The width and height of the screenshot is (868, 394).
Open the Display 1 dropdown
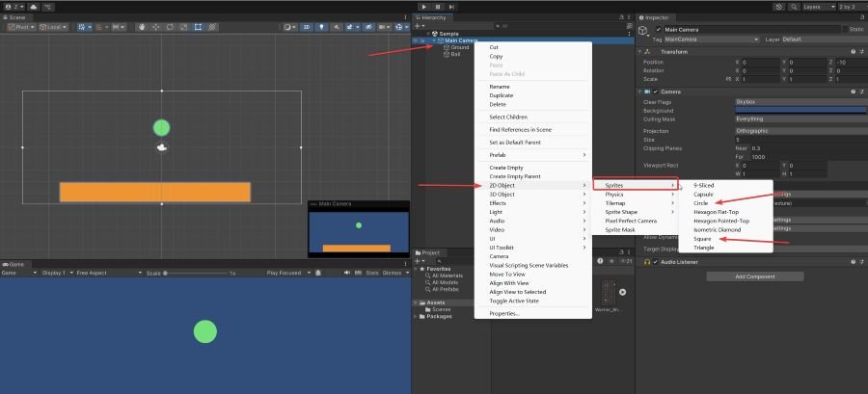point(57,273)
